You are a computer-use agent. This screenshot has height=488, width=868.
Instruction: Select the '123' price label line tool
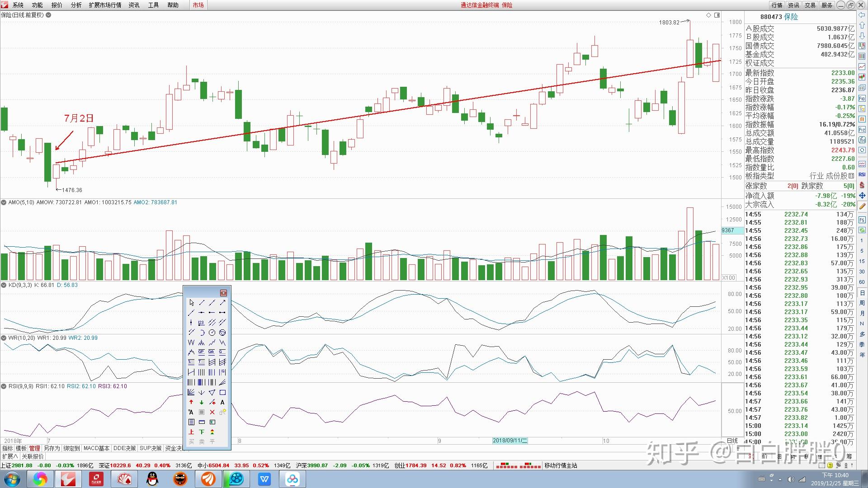point(201,322)
